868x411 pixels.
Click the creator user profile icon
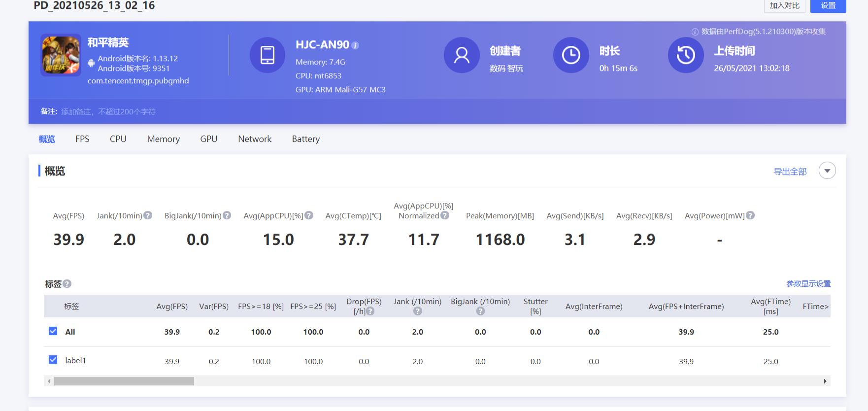tap(461, 55)
